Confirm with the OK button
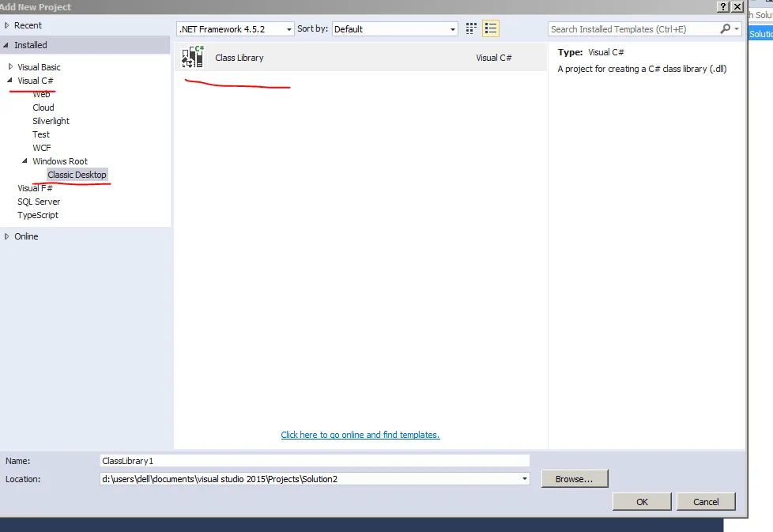Viewport: 773px width, 532px height. [x=642, y=501]
